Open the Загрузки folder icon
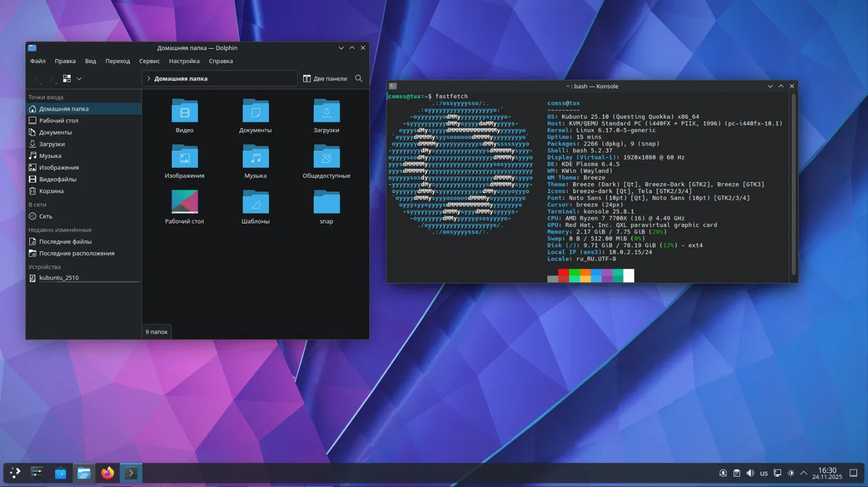The image size is (868, 487). (x=326, y=111)
